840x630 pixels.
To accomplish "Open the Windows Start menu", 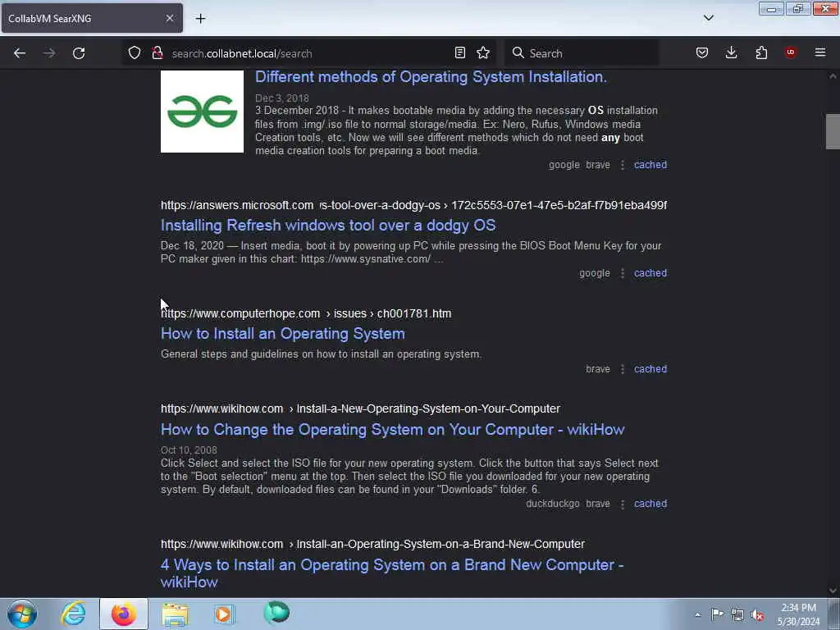I will point(22,614).
